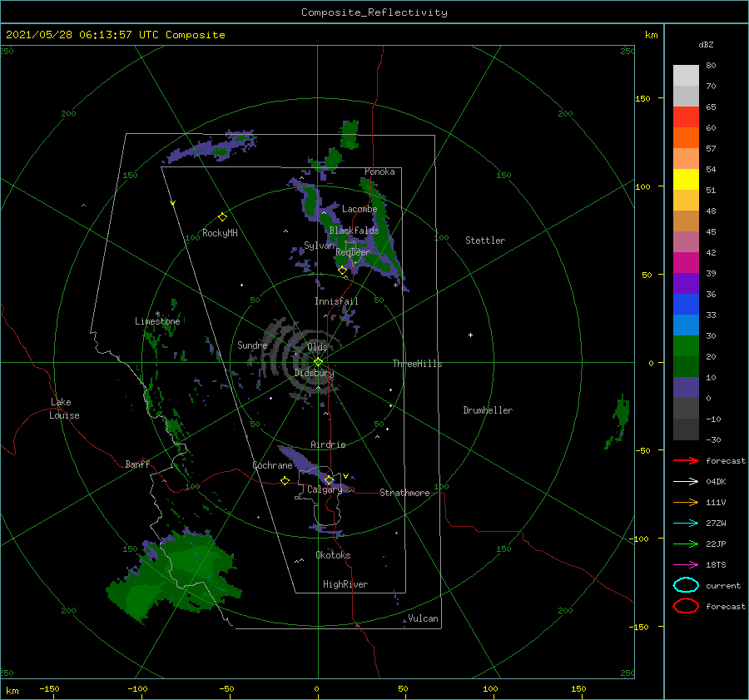Click the 10 dBZ purple color swatch
This screenshot has width=749, height=700.
(x=686, y=387)
